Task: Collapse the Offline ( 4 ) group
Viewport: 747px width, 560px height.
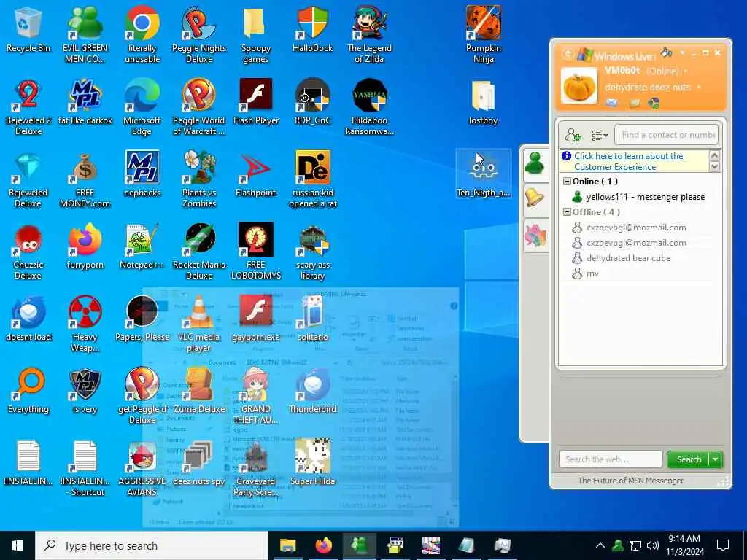Action: click(x=567, y=212)
